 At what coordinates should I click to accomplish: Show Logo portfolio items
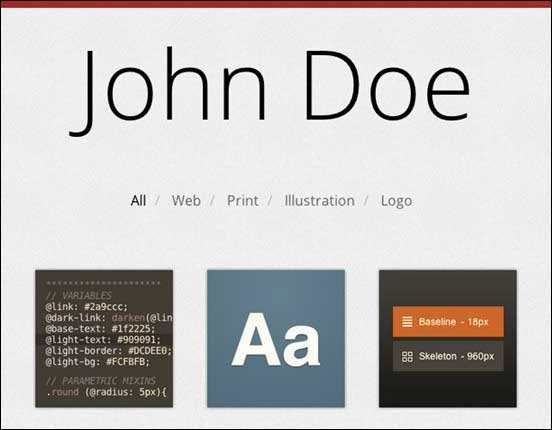coord(396,201)
